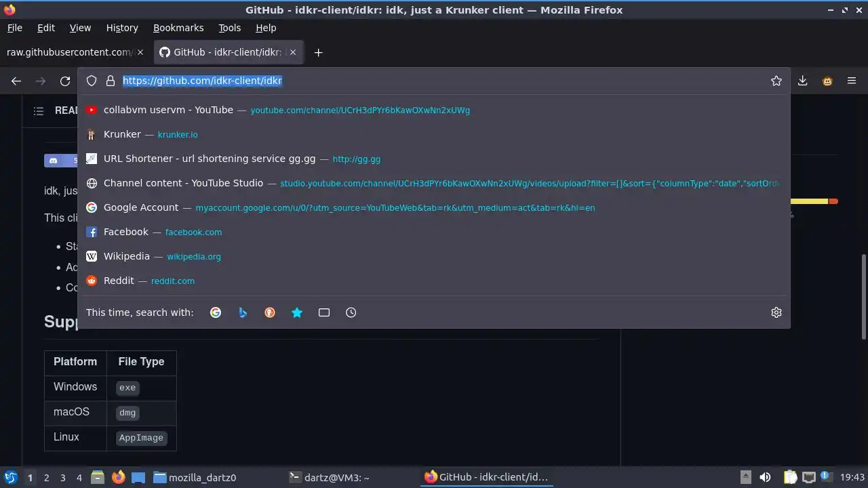Screen dimensions: 868x488
Task: Switch to workspace 3 in taskbar
Action: pos(62,478)
